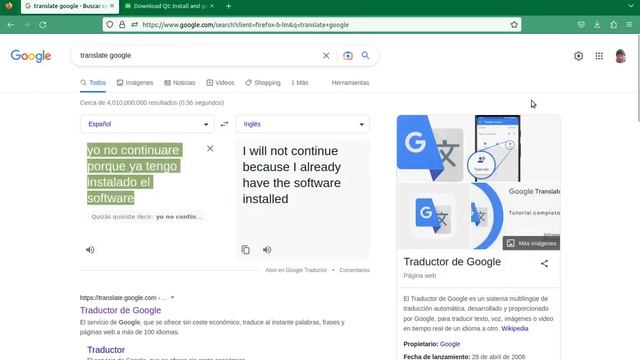Screen dimensions: 640x360
Task: List all tabs with the chevron
Action: coord(631,6)
